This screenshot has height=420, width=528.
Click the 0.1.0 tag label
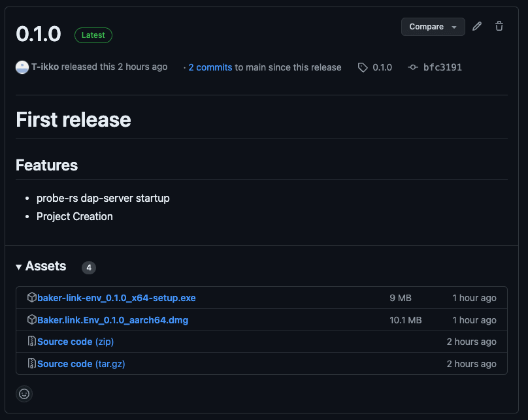point(382,67)
